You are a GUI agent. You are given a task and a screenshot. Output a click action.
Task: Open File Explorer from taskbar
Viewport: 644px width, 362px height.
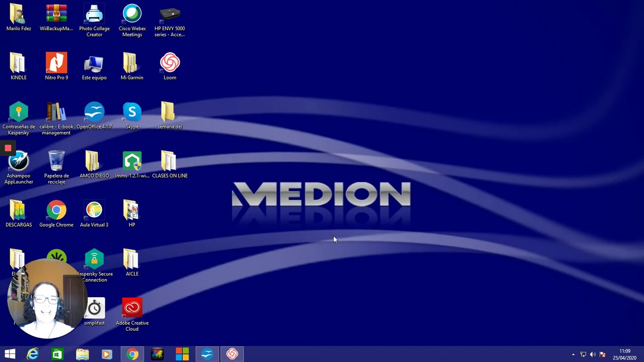coord(83,354)
